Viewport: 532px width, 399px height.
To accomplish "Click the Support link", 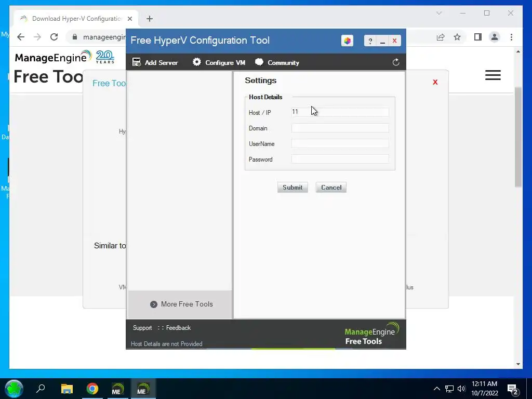I will tap(142, 328).
